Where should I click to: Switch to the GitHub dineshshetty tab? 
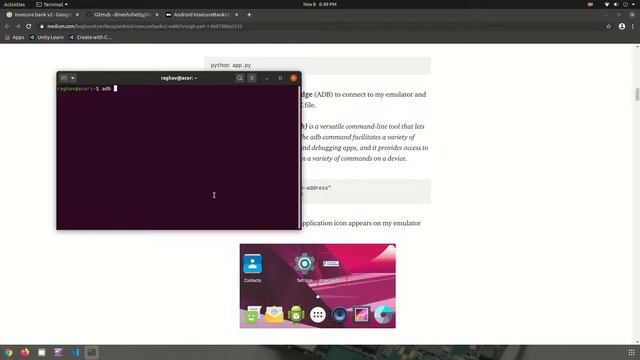[122, 15]
